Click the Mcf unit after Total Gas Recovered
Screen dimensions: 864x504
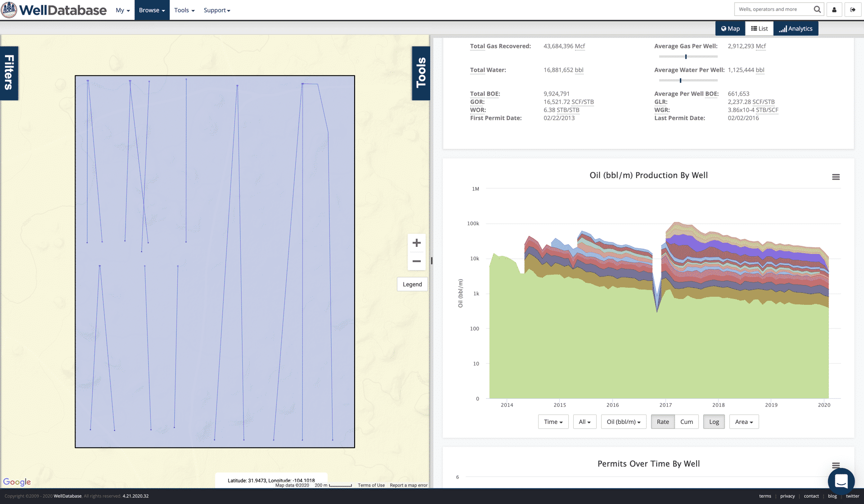point(580,46)
